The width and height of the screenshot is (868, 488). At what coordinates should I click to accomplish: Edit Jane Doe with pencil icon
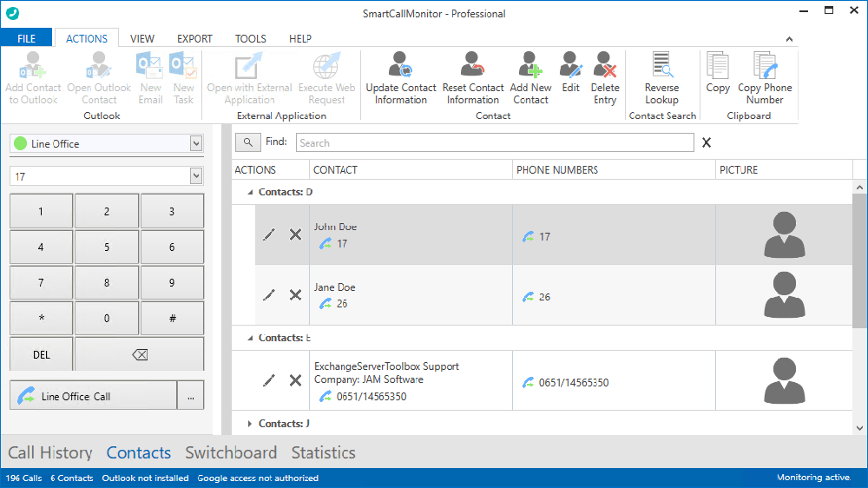269,294
